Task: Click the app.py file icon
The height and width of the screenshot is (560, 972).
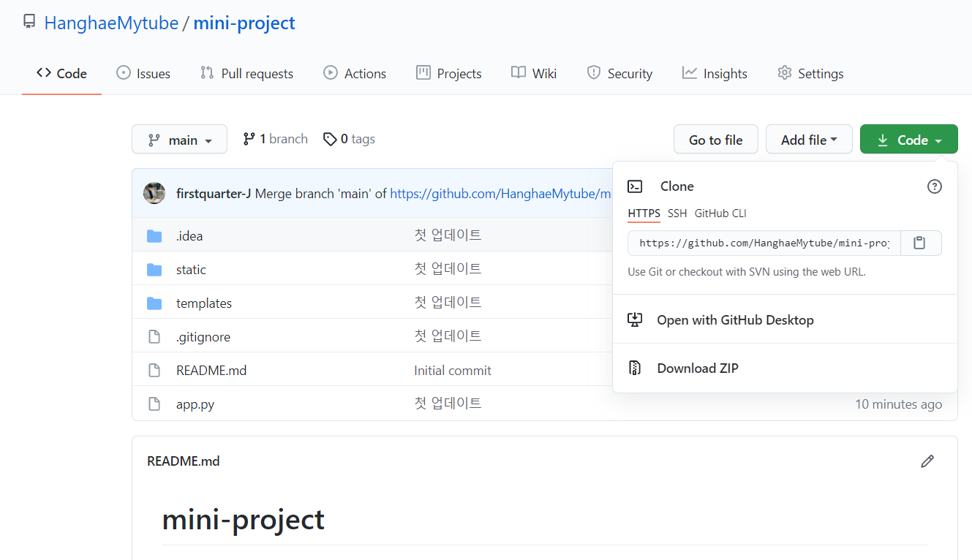Action: (x=154, y=404)
